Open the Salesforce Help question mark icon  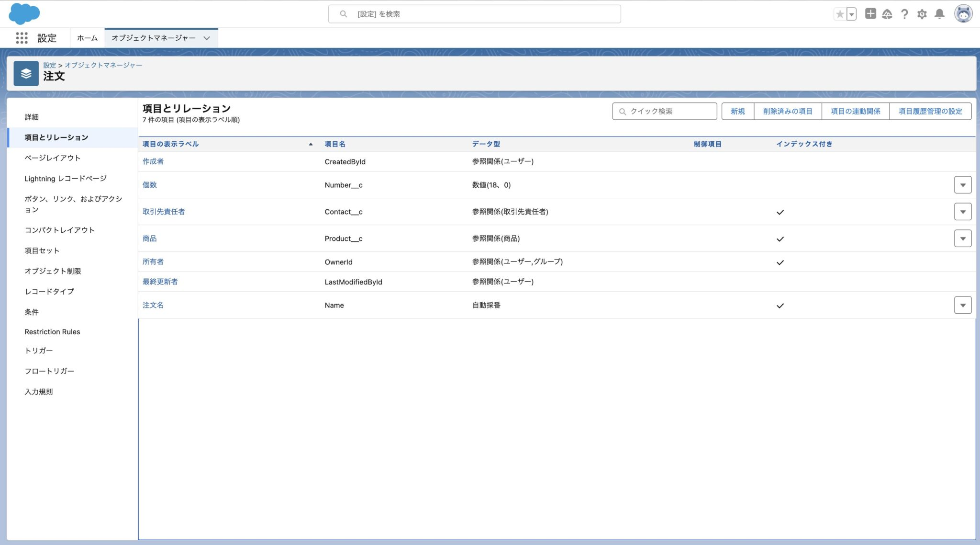pos(904,14)
